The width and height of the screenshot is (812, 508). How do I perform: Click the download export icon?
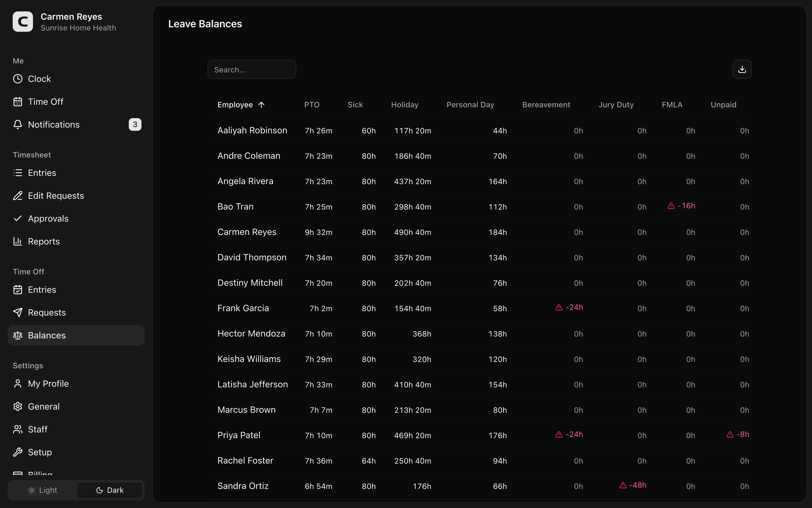point(742,69)
